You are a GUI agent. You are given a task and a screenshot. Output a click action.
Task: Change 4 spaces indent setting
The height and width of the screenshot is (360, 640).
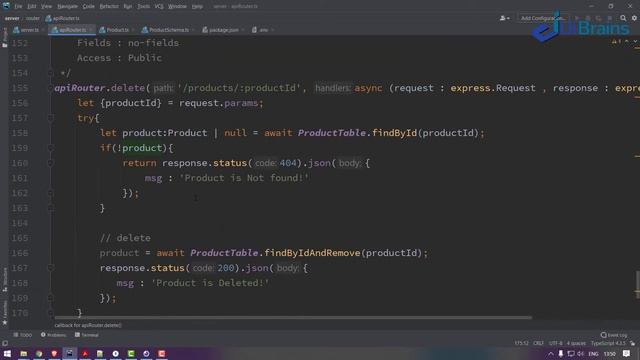pyautogui.click(x=576, y=344)
